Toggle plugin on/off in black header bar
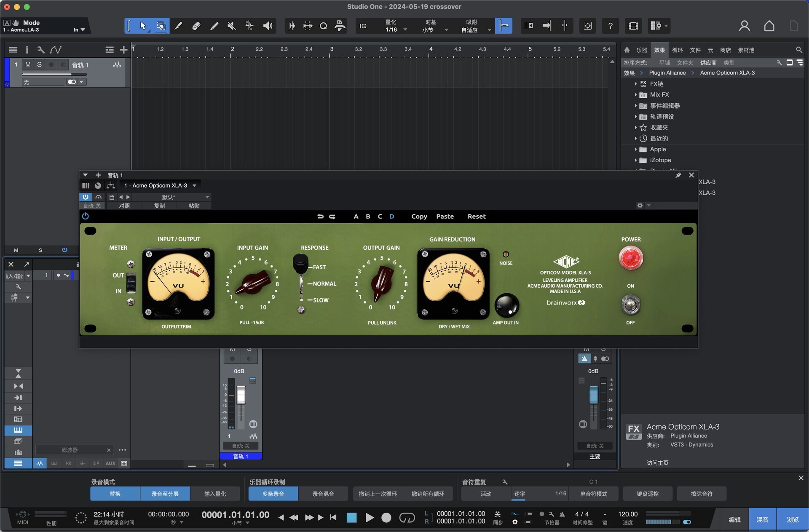The height and width of the screenshot is (532, 809). point(86,217)
